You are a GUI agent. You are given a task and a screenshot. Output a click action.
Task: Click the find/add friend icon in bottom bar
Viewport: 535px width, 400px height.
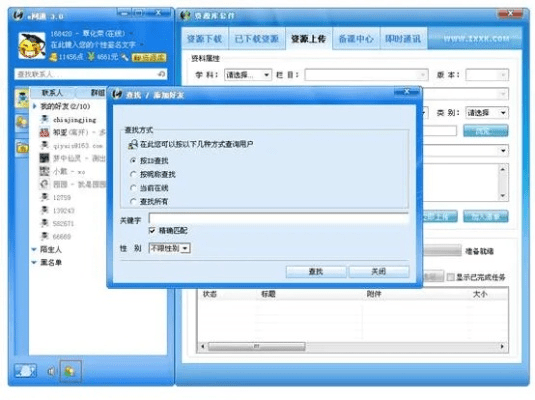pos(70,371)
